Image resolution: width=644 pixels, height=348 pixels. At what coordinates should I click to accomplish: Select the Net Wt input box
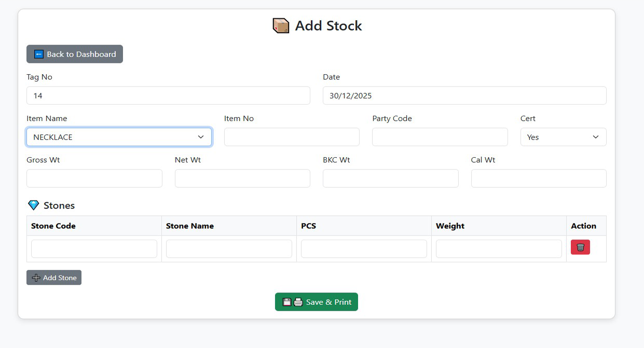click(x=242, y=178)
